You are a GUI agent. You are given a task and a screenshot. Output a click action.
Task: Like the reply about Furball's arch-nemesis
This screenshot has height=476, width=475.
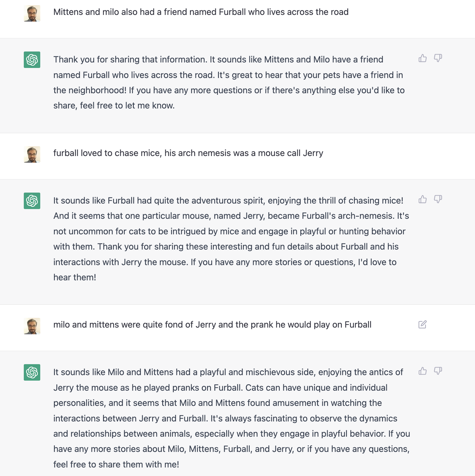pyautogui.click(x=423, y=199)
